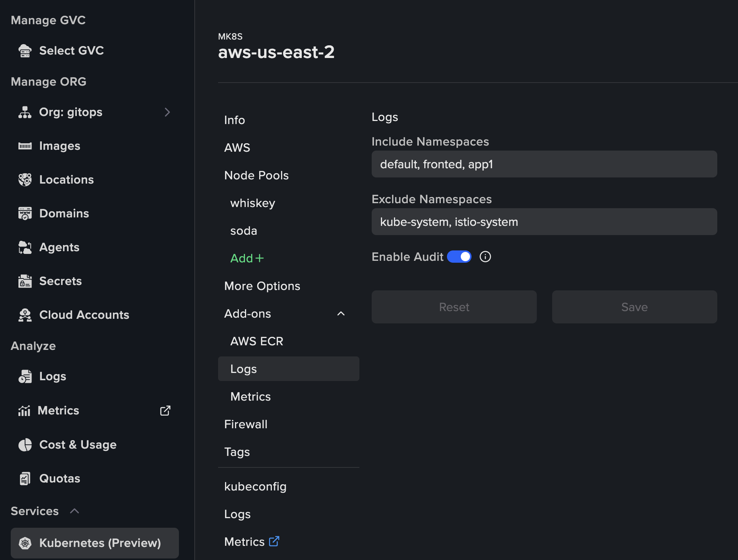The height and width of the screenshot is (560, 738).
Task: Click the Reset button
Action: (454, 307)
